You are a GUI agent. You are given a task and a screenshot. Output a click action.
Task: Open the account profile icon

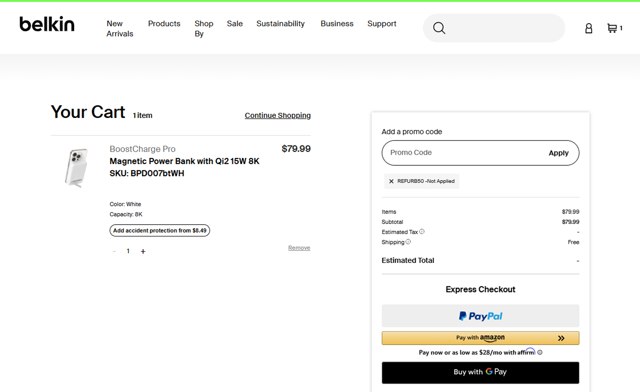coord(589,28)
